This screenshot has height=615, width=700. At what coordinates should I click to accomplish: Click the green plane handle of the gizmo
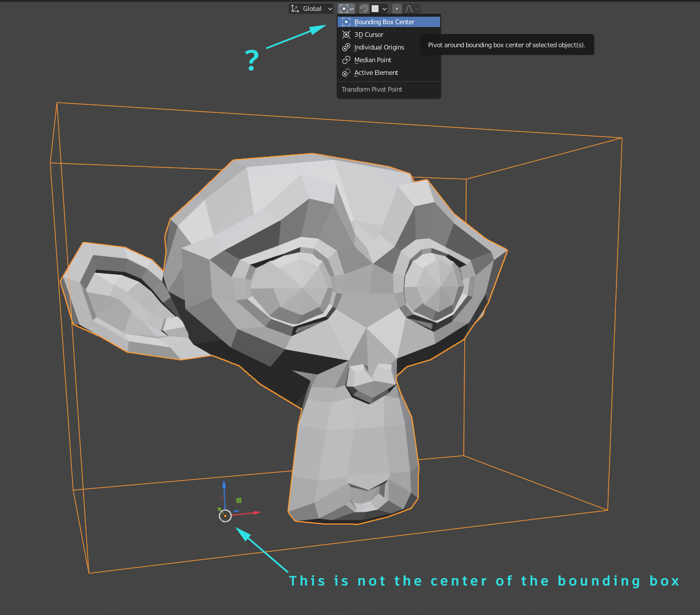coord(239,500)
